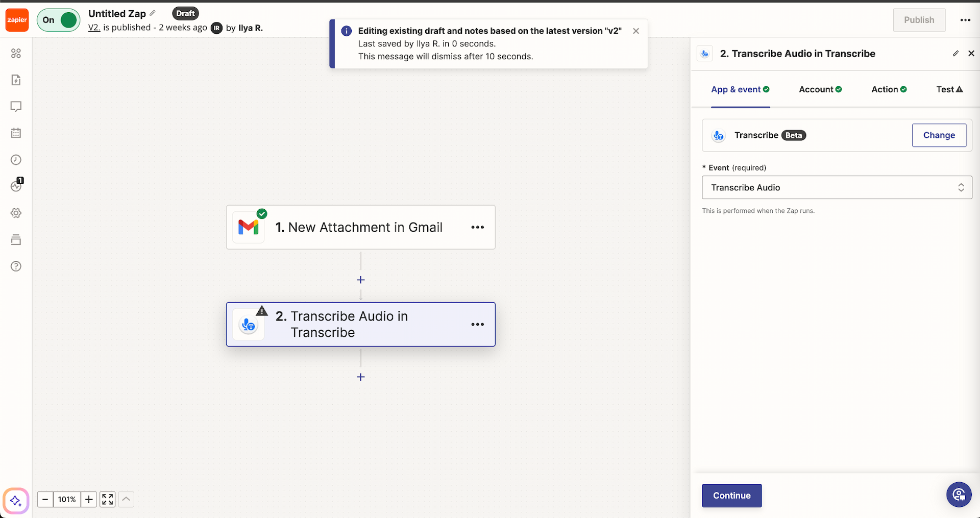
Task: Click the IR user avatar
Action: pos(217,28)
